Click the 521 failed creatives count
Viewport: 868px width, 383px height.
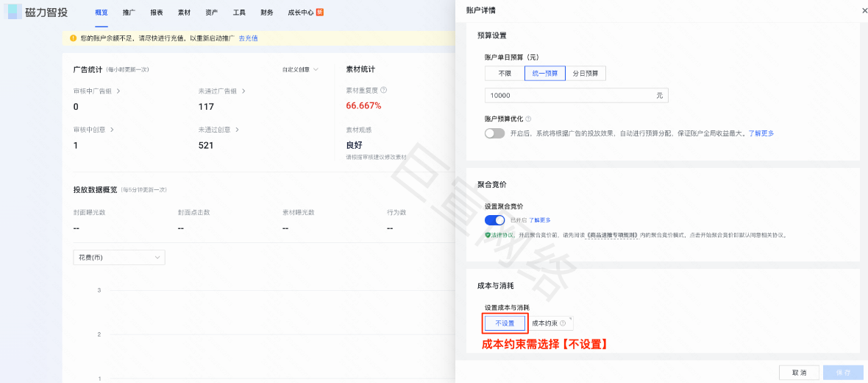(206, 146)
